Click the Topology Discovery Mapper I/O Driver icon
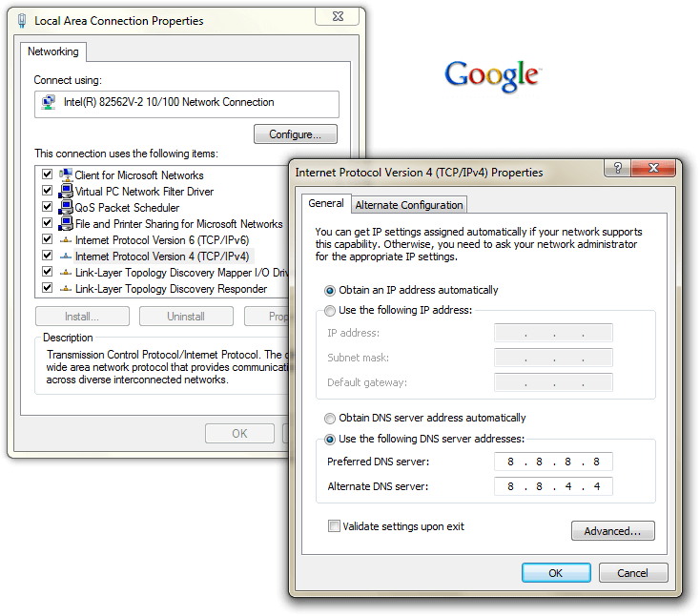This screenshot has width=700, height=616. (x=66, y=273)
